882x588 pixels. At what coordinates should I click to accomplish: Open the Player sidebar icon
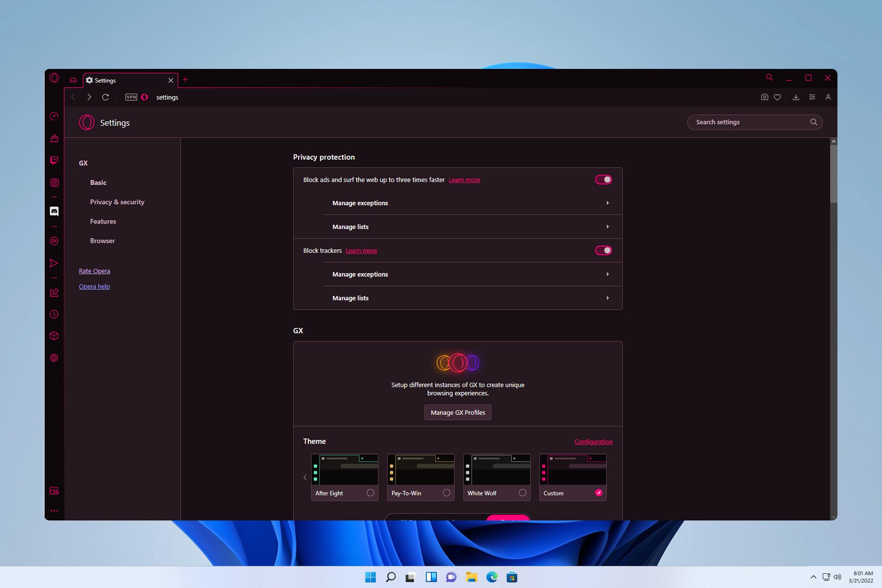pyautogui.click(x=54, y=241)
